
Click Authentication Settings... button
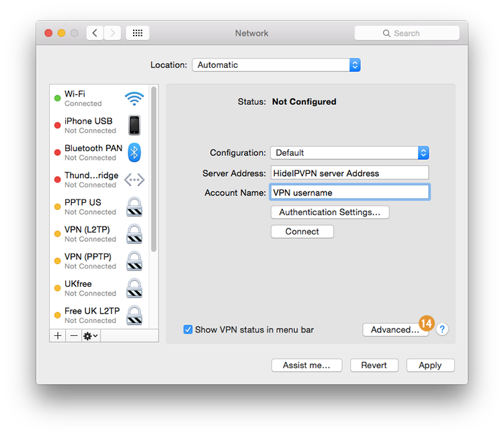[x=330, y=212]
